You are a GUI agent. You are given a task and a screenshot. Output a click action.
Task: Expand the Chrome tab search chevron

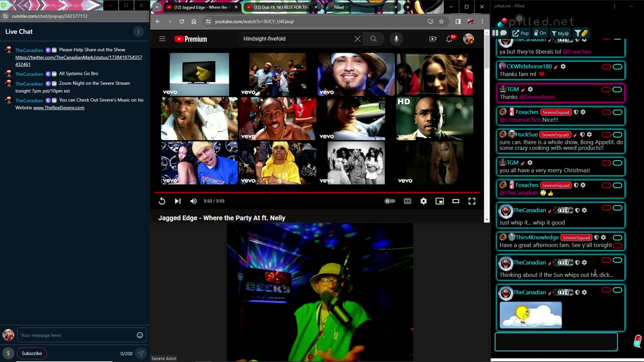[x=157, y=7]
